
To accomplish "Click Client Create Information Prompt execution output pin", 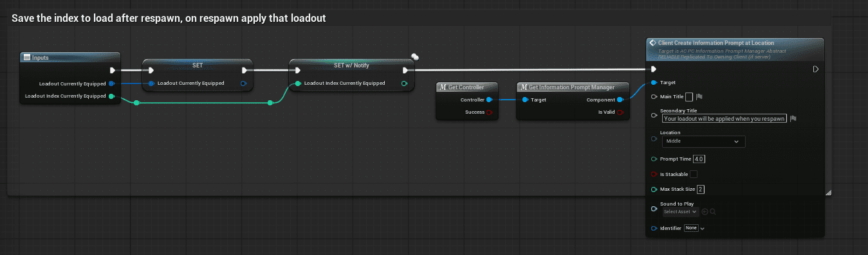I will [x=816, y=69].
